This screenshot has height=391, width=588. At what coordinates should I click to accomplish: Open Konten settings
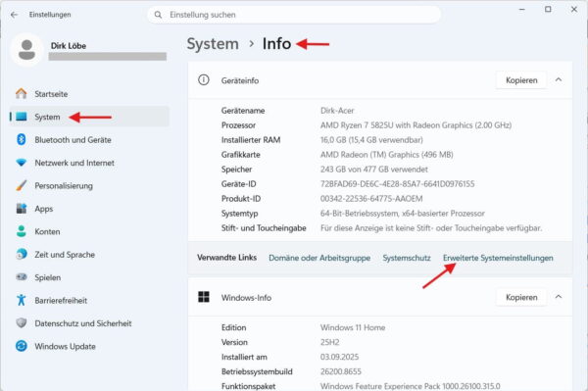[89, 231]
